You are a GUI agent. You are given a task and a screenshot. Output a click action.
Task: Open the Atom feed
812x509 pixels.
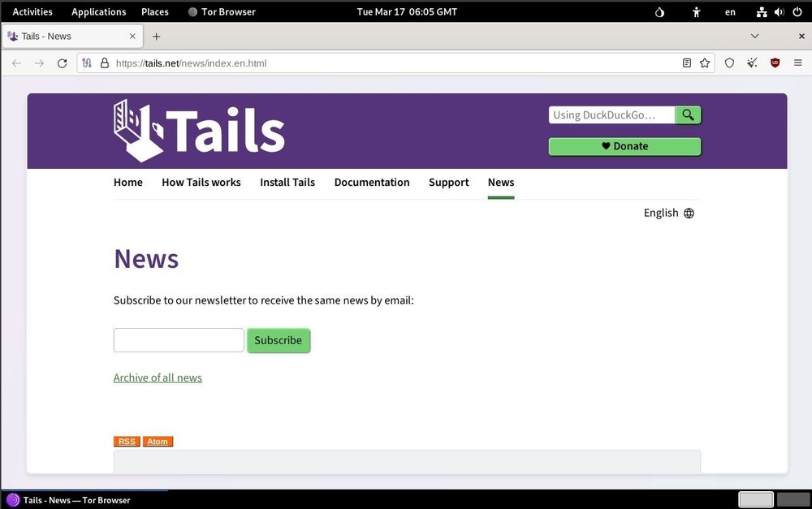point(158,441)
